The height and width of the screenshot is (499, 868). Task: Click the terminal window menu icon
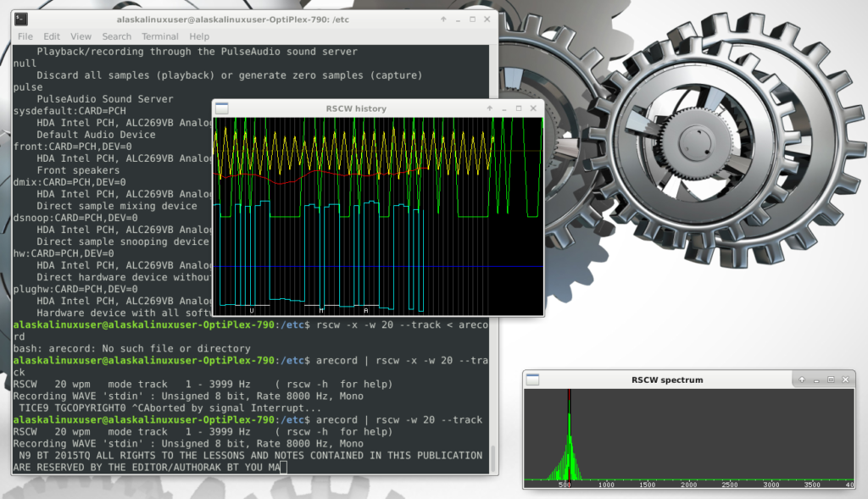click(x=22, y=19)
